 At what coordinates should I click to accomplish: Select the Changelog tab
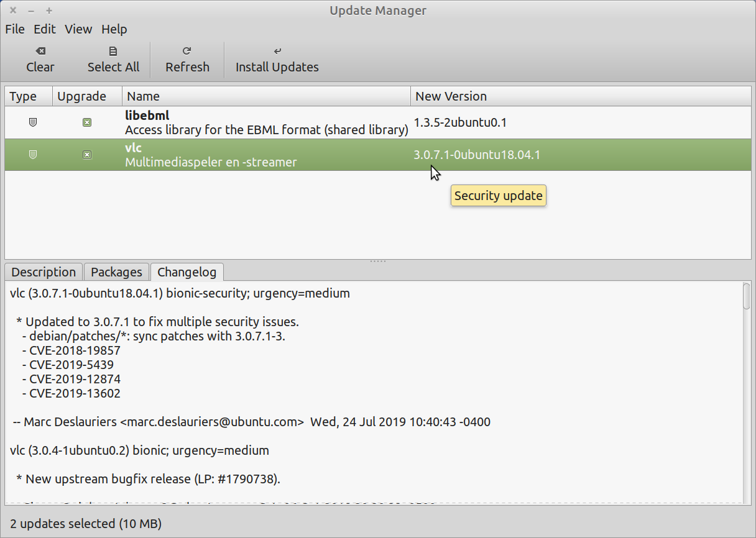[187, 272]
